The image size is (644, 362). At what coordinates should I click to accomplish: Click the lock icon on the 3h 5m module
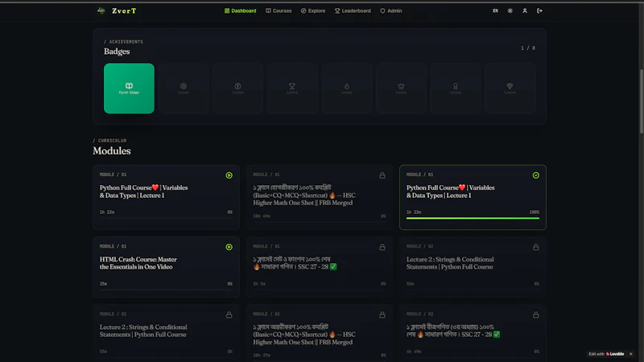click(x=382, y=247)
